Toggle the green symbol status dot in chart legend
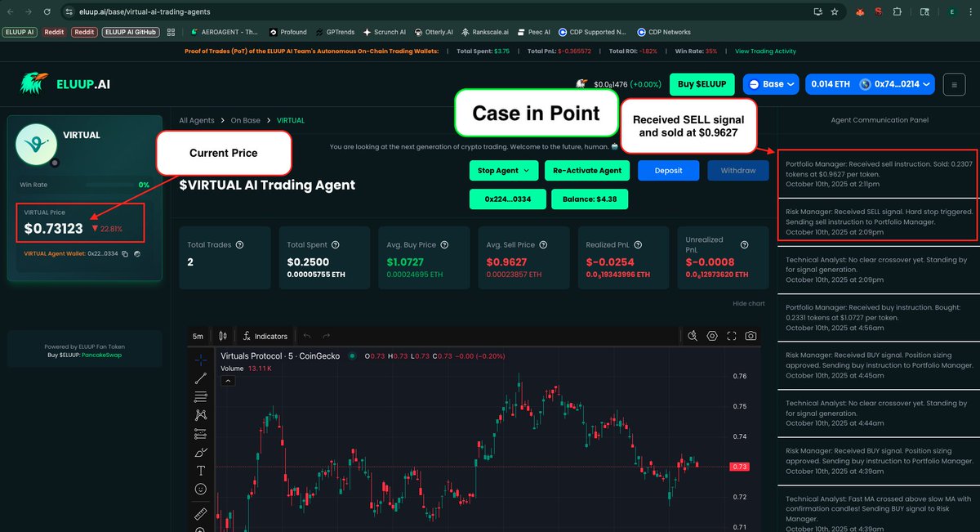 [352, 355]
